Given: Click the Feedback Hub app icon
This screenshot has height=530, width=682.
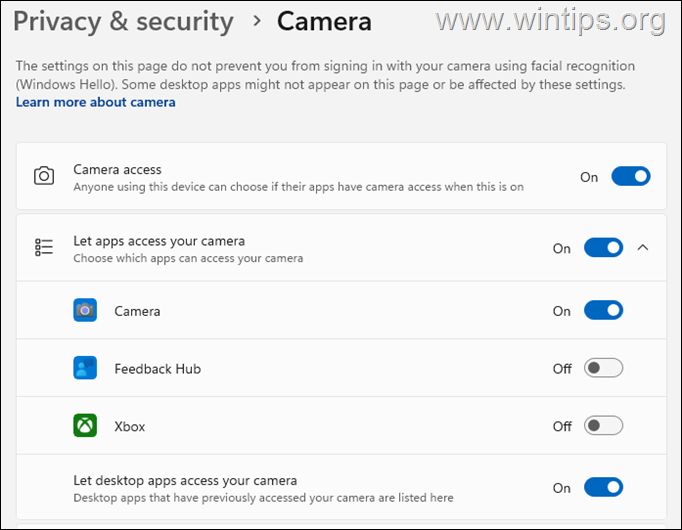Looking at the screenshot, I should coord(85,368).
